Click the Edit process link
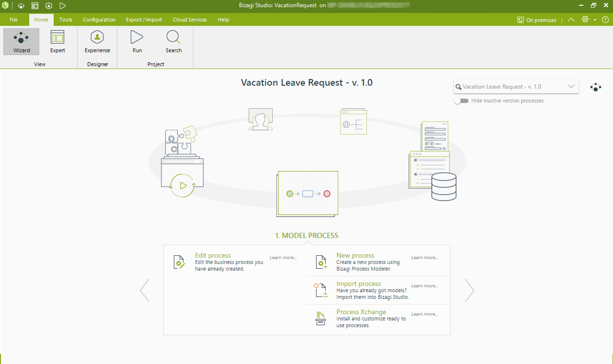Image resolution: width=613 pixels, height=364 pixels. coord(213,255)
